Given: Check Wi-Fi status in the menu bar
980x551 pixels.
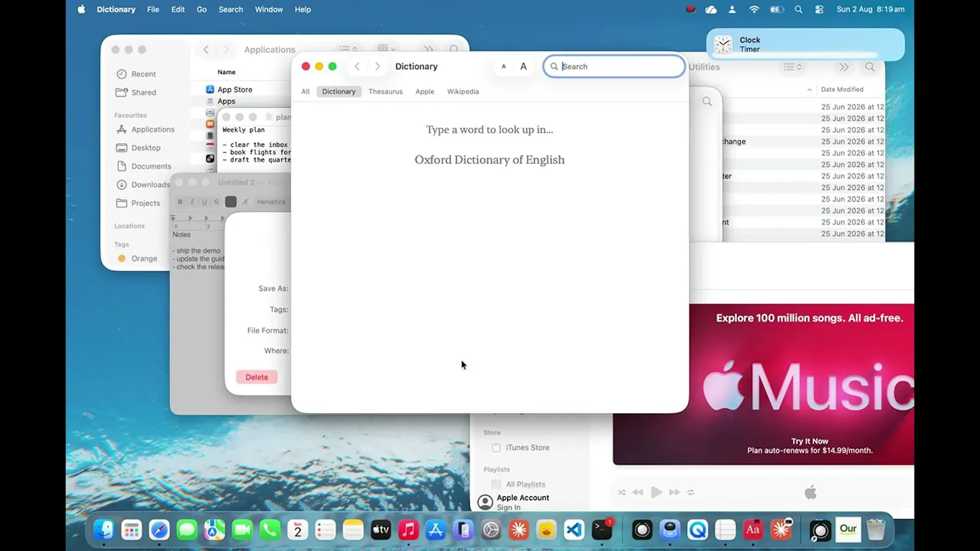Looking at the screenshot, I should click(x=754, y=9).
